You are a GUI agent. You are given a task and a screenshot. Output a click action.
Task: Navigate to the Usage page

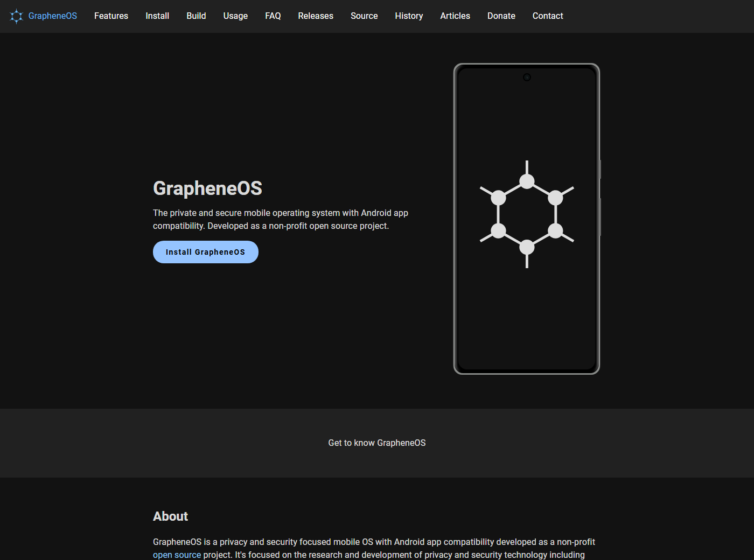235,16
